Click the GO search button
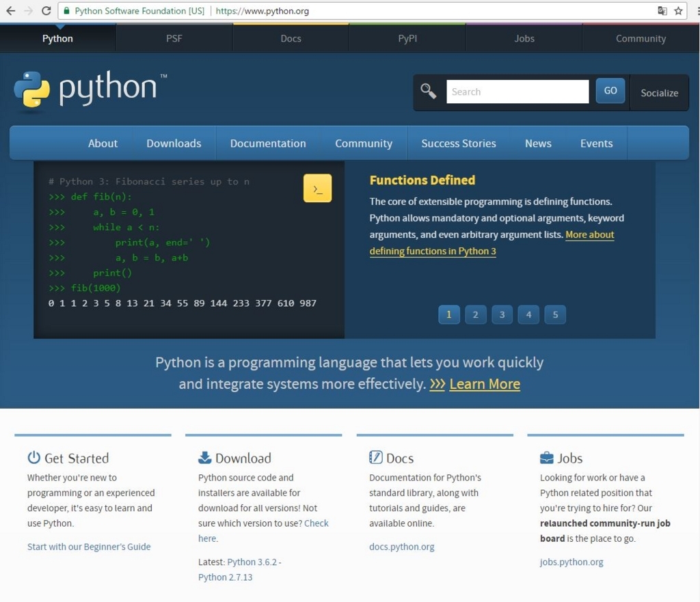 [610, 91]
